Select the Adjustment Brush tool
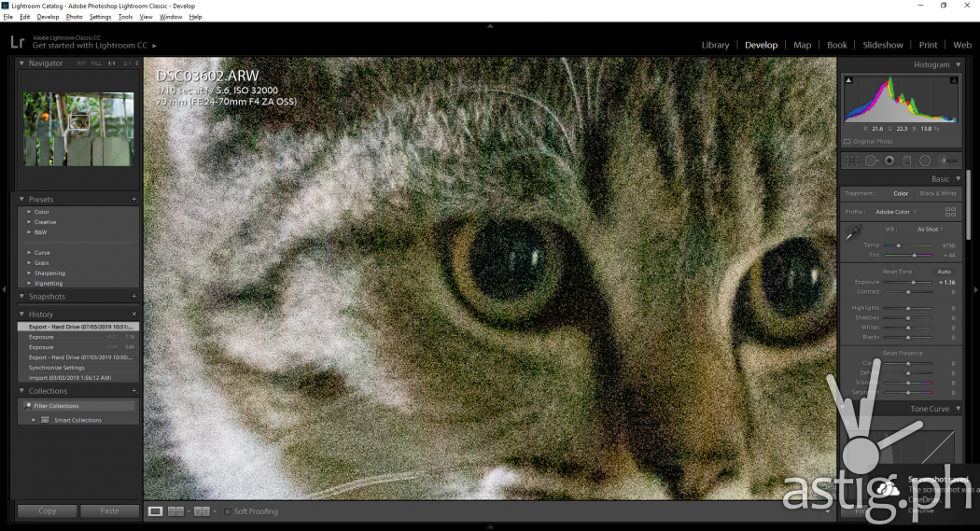The width and height of the screenshot is (980, 531). [x=947, y=161]
